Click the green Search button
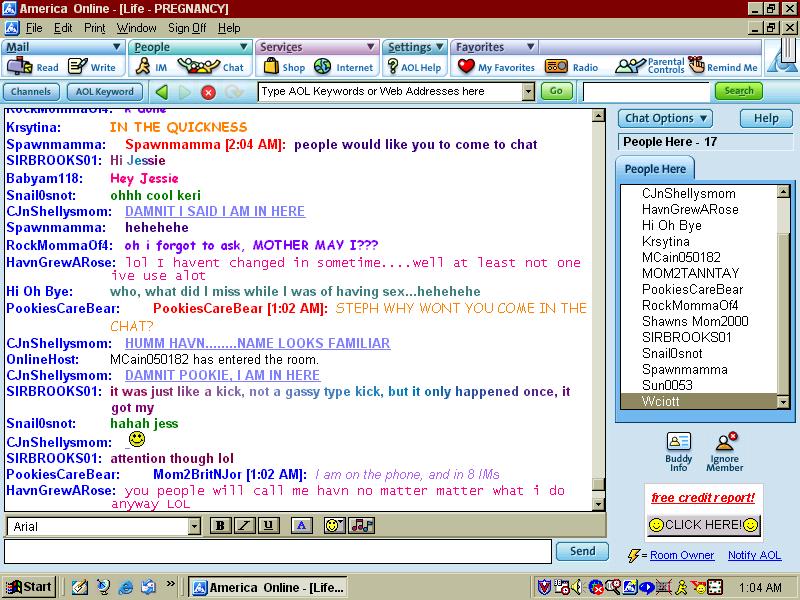Viewport: 800px width, 600px height. pos(738,91)
